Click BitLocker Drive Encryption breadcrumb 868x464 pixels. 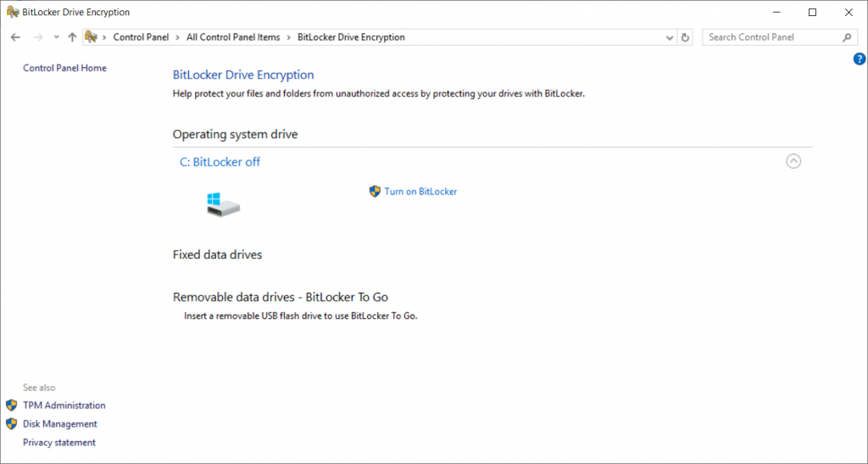(351, 37)
